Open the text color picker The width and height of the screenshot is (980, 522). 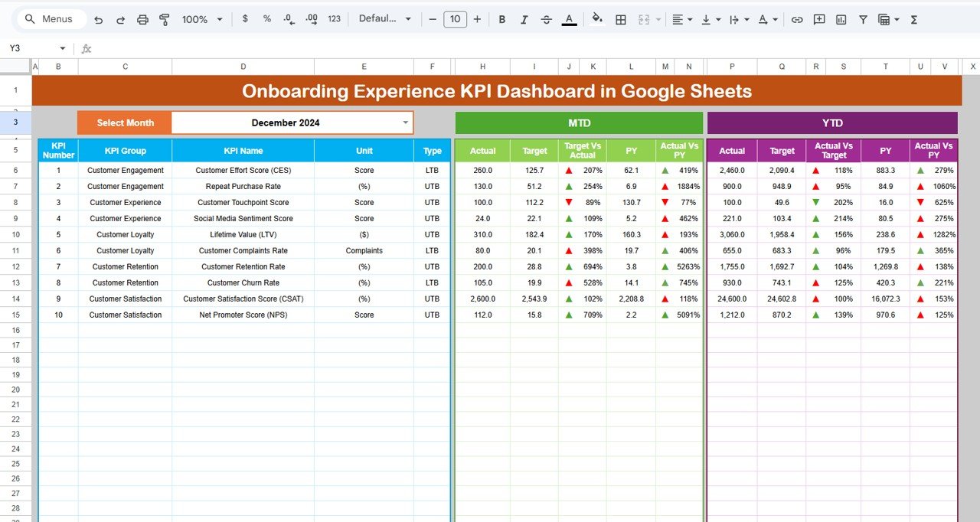(x=567, y=19)
